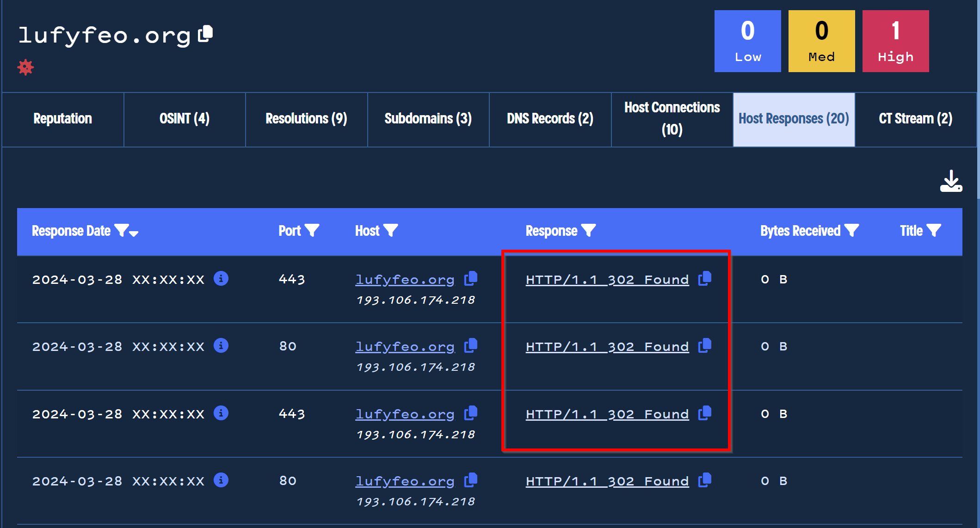Image resolution: width=980 pixels, height=528 pixels.
Task: Toggle Response Date sort arrow
Action: point(134,233)
